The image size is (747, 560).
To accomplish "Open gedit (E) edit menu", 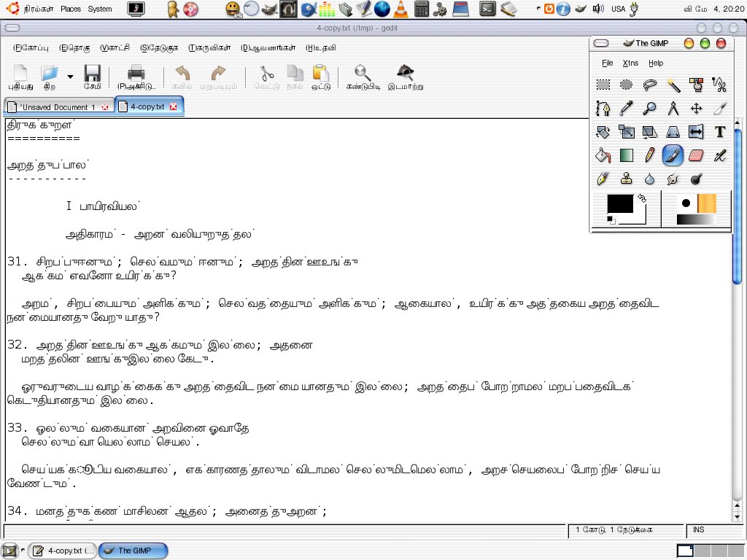I will coord(75,47).
